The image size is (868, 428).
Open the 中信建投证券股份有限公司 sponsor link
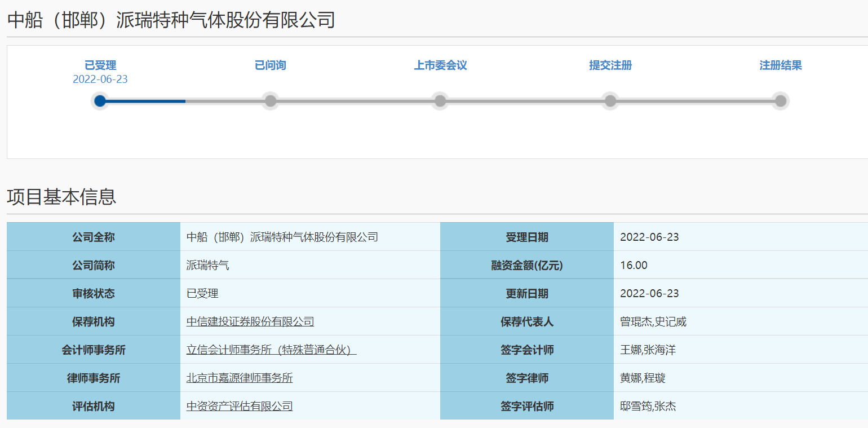pyautogui.click(x=250, y=322)
